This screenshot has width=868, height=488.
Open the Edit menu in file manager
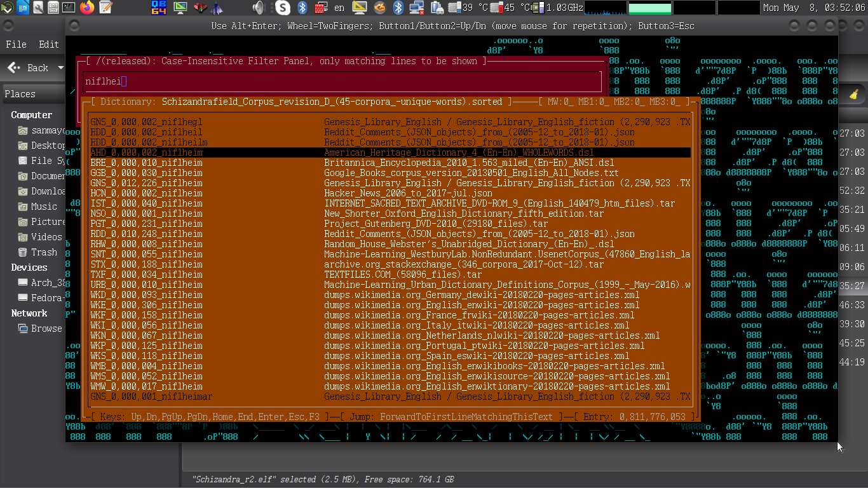[x=49, y=44]
